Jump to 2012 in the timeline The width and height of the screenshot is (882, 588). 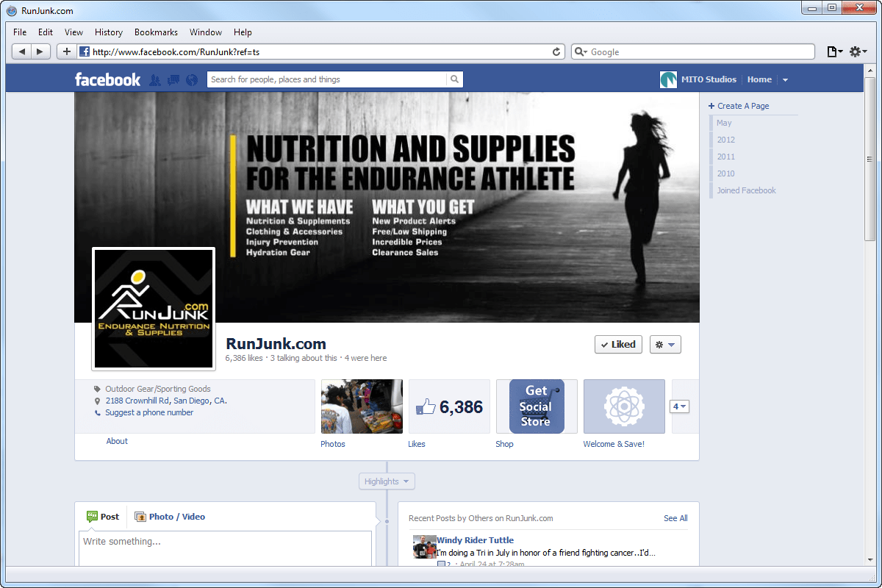tap(725, 140)
